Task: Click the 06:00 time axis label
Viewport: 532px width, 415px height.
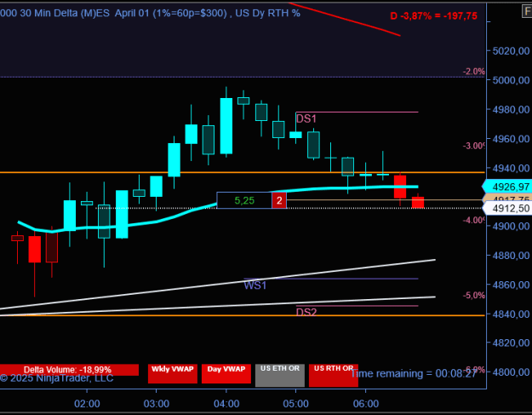Action: pos(366,404)
